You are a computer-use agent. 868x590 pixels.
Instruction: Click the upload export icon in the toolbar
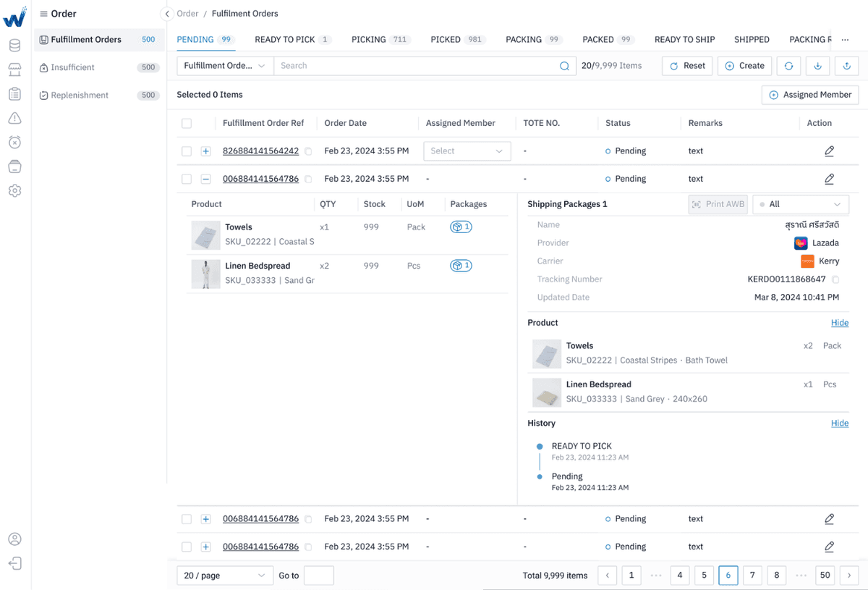(x=846, y=65)
